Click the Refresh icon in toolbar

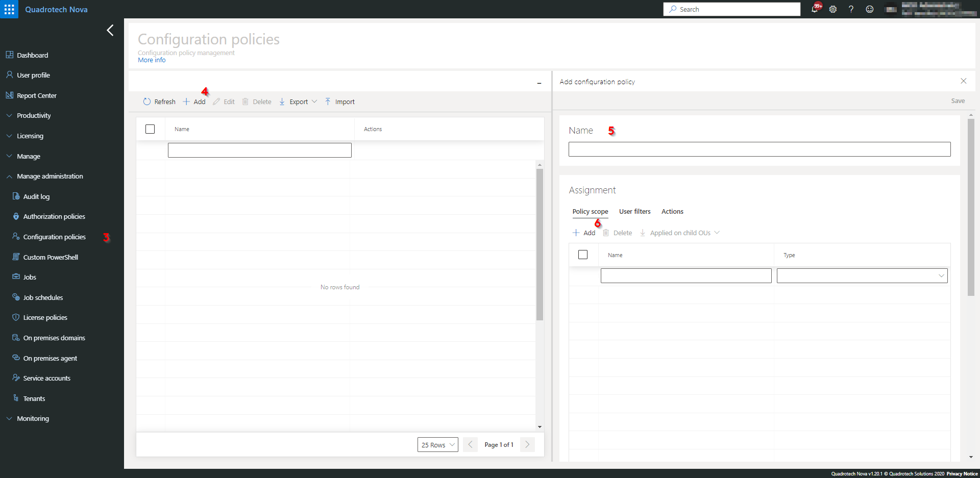click(147, 102)
